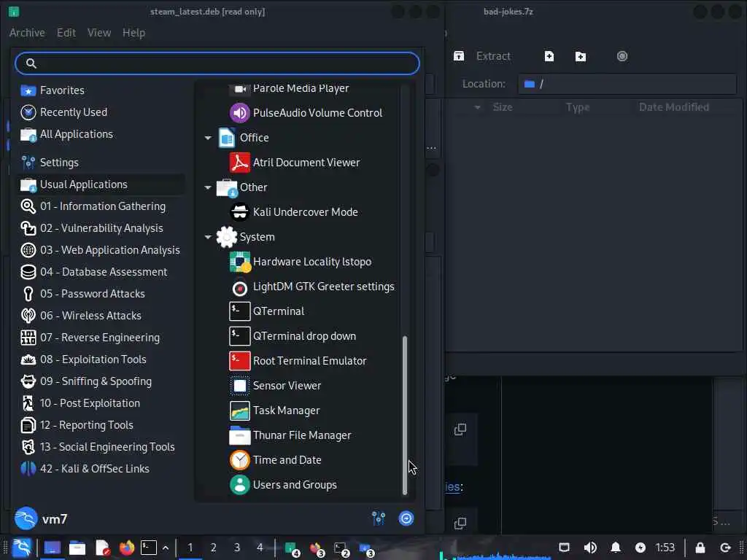
Task: Click the Kali menu button in taskbar
Action: pyautogui.click(x=21, y=548)
